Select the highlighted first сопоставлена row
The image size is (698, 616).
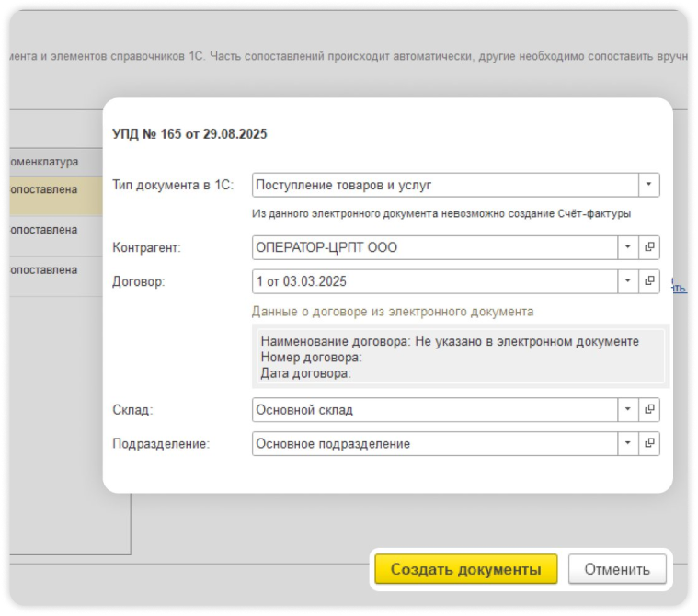pos(51,190)
